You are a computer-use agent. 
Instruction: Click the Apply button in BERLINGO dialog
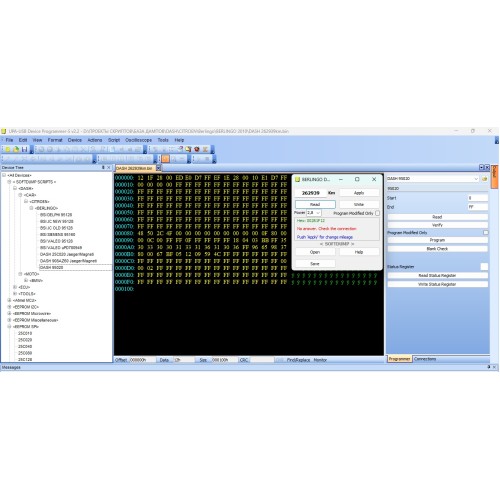click(x=359, y=193)
